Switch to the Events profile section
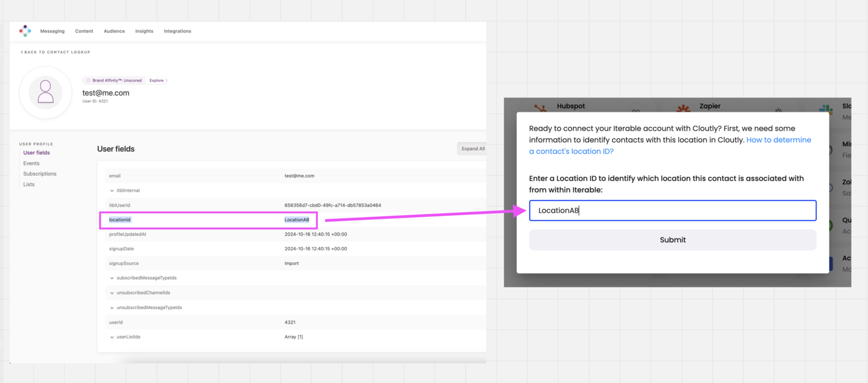 click(31, 163)
